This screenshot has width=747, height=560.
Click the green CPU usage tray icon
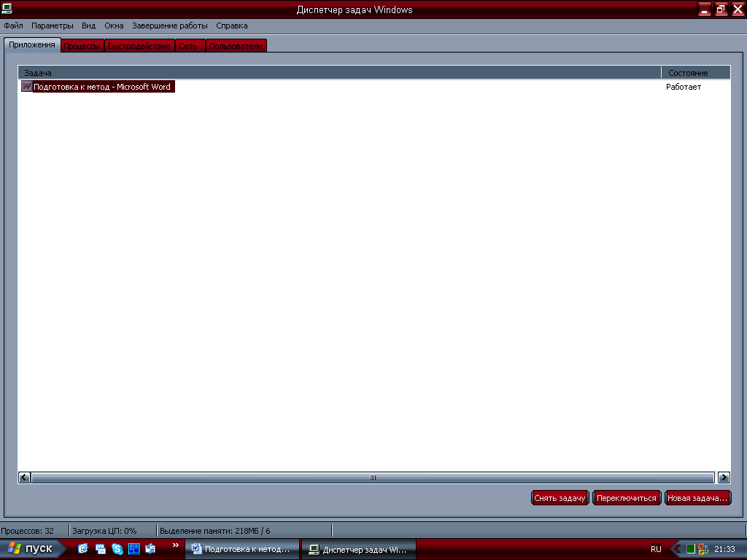690,549
